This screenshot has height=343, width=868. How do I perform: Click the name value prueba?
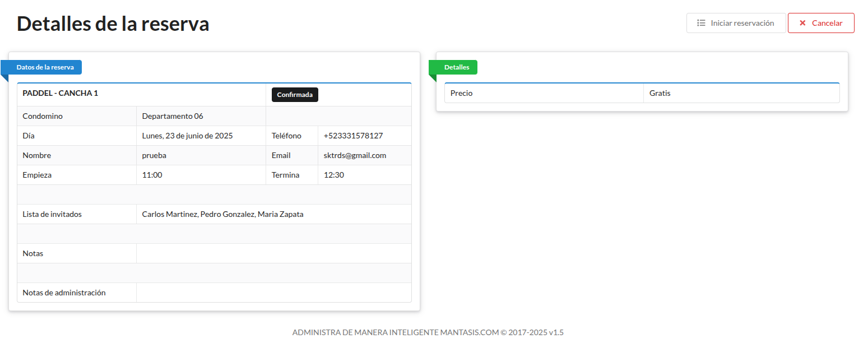point(154,155)
